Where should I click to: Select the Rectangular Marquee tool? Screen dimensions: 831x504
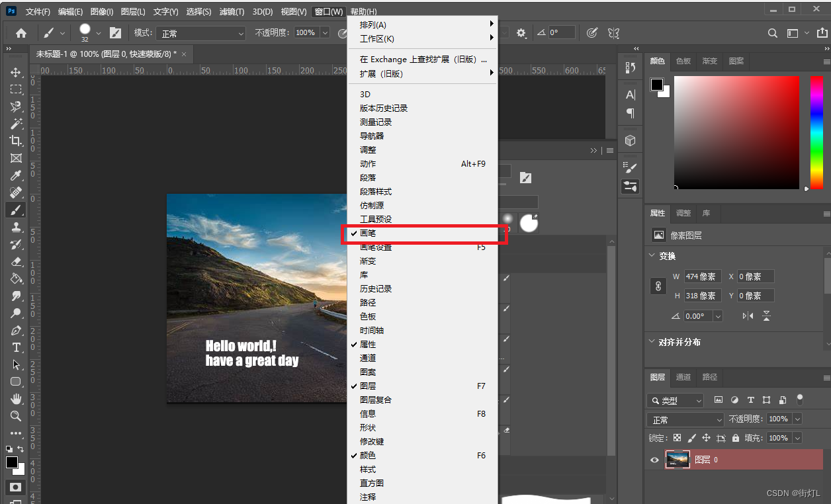click(16, 89)
